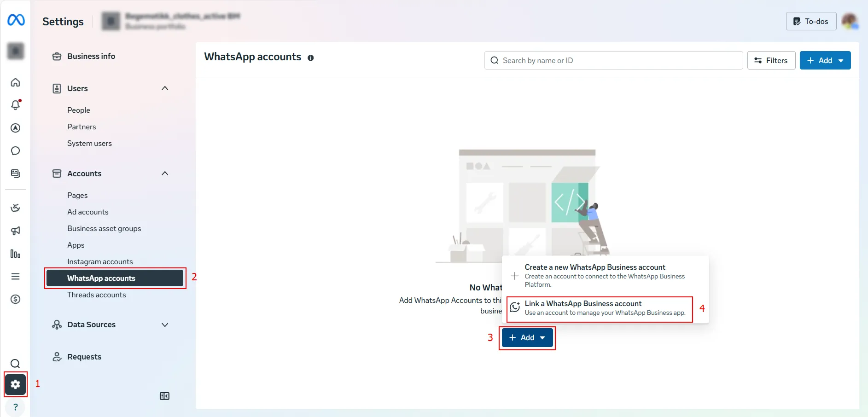Open the Home icon in left rail
The width and height of the screenshot is (868, 417).
(x=16, y=82)
